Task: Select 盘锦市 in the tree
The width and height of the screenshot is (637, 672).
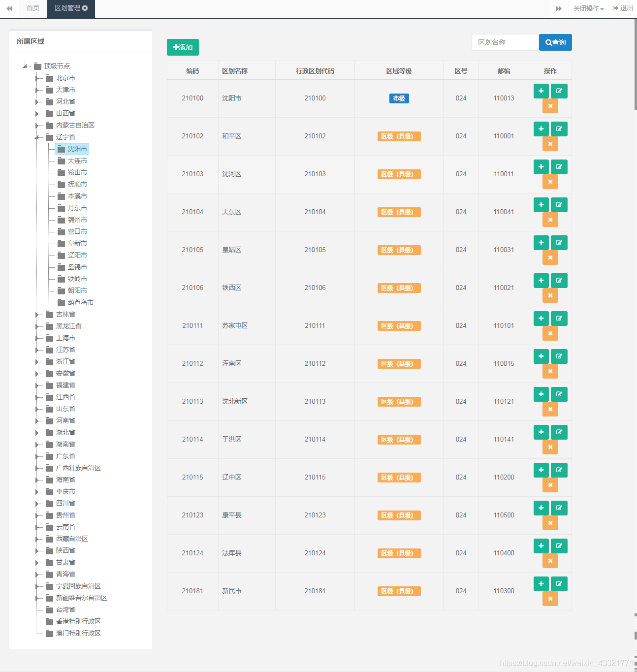Action: tap(77, 267)
